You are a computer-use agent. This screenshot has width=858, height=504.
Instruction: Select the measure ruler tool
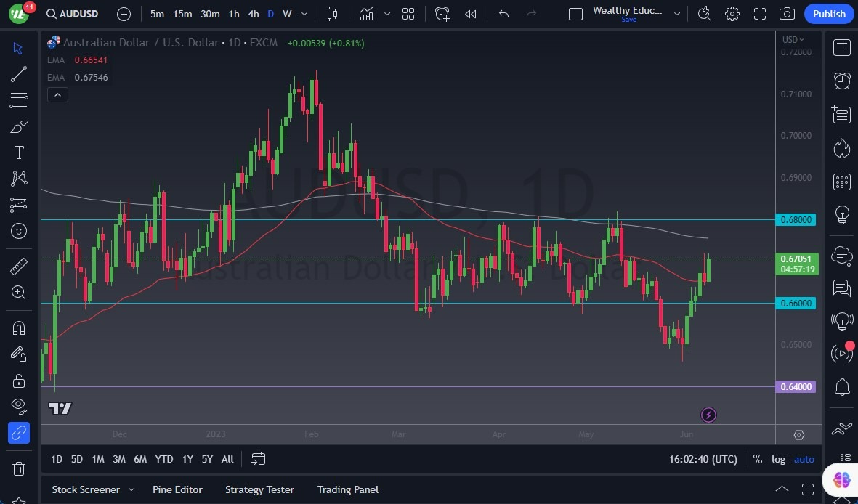18,265
